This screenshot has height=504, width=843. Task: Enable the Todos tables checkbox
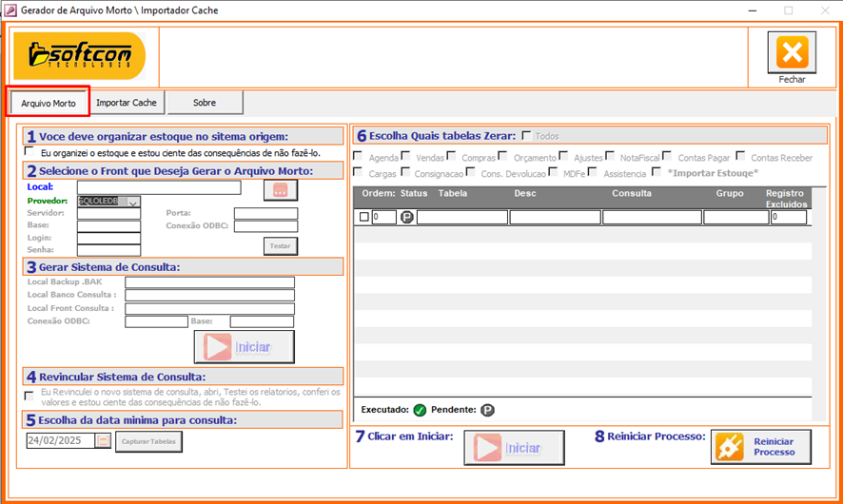point(526,136)
